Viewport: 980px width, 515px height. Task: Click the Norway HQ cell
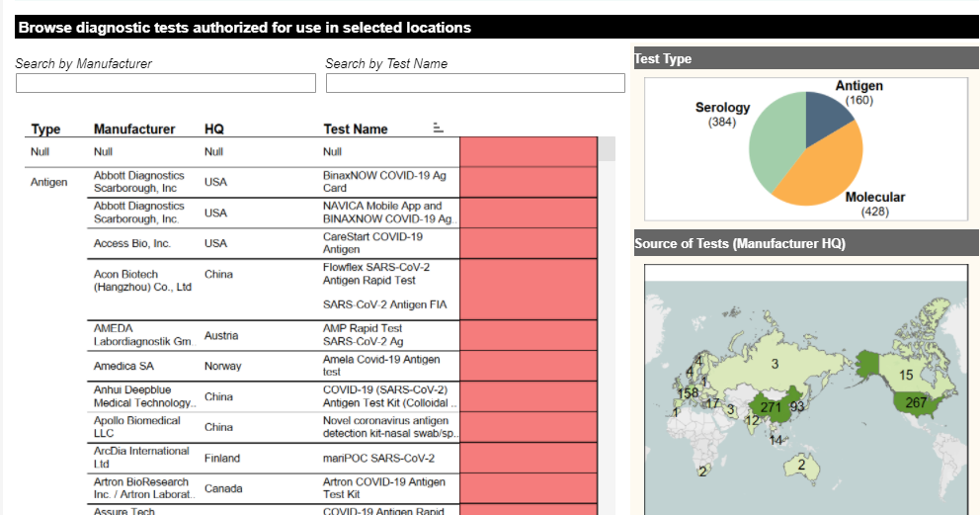222,366
